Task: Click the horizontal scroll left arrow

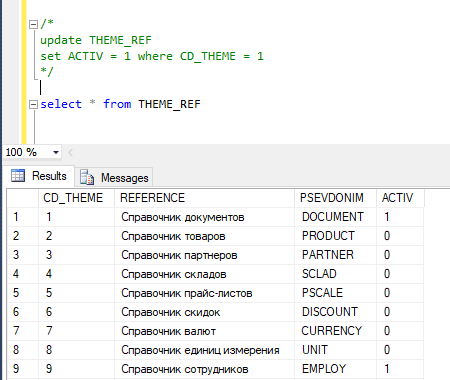Action: coord(70,153)
